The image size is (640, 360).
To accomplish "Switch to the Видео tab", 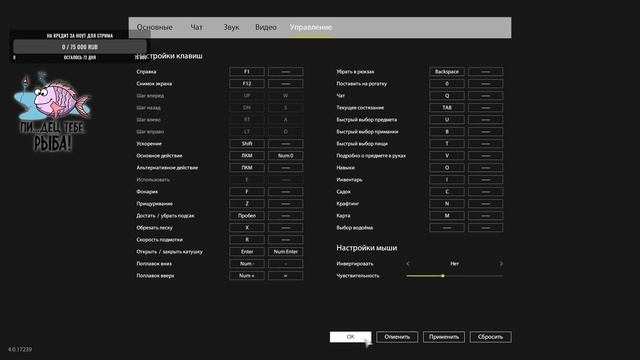I will pyautogui.click(x=266, y=27).
